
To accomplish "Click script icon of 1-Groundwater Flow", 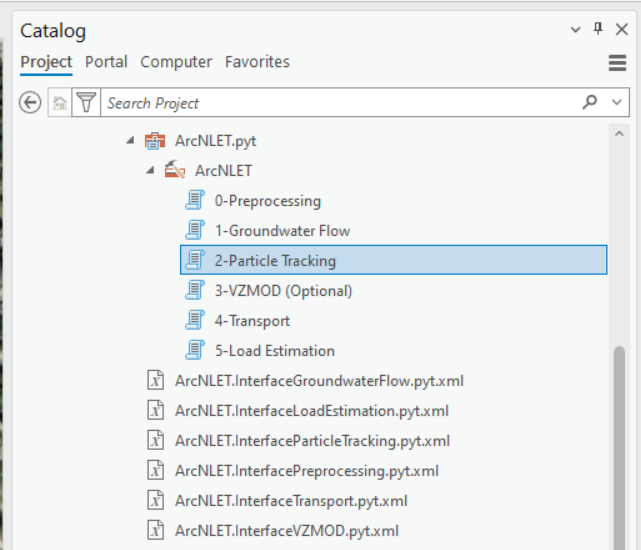I will (x=195, y=230).
